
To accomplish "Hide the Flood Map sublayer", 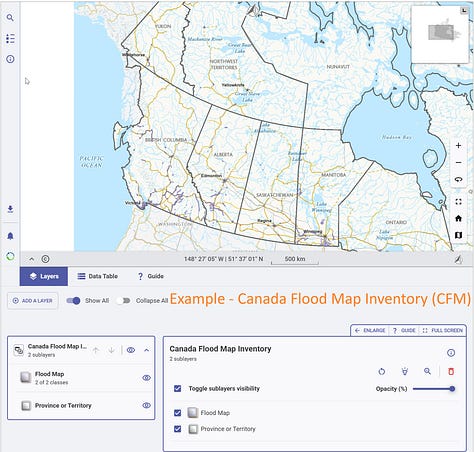I will click(146, 378).
